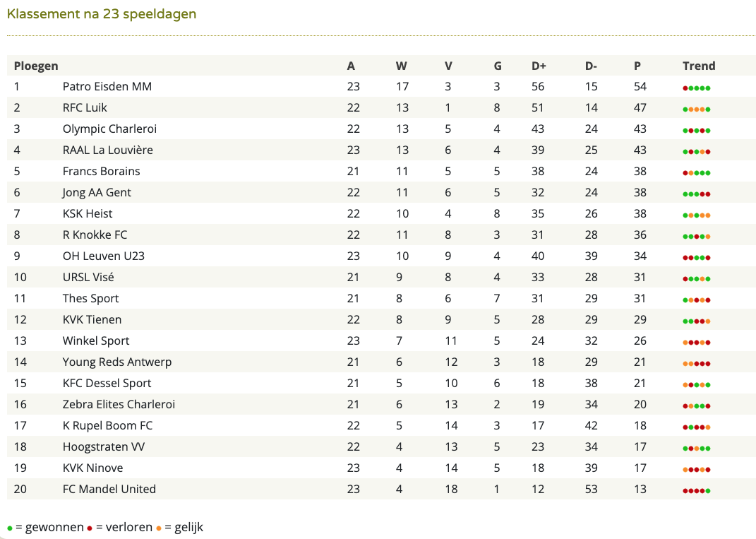Click the 'Klassement na 23 speeldagen' heading
Screen dimensions: 756x539
[102, 14]
